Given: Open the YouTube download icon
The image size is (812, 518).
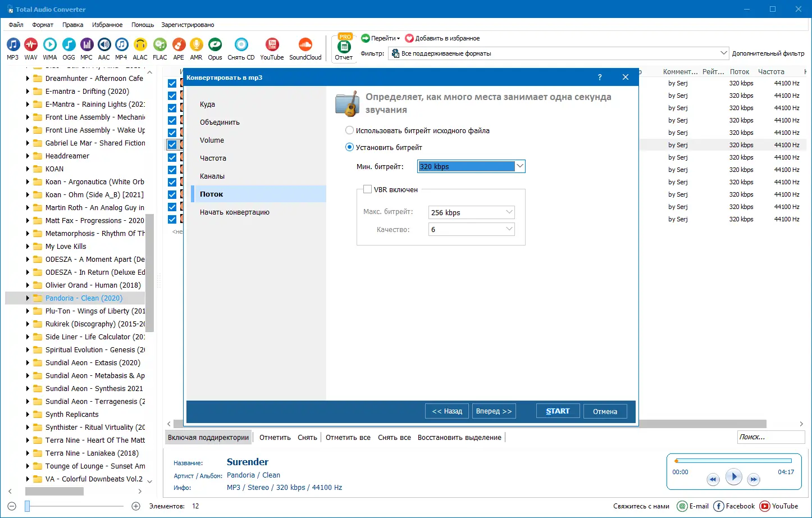Looking at the screenshot, I should coord(272,45).
